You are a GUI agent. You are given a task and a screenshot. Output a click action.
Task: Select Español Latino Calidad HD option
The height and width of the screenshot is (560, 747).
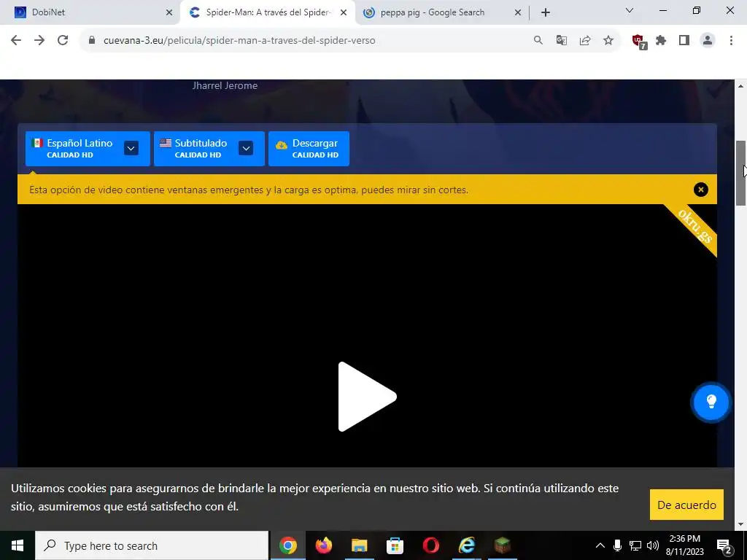(88, 149)
